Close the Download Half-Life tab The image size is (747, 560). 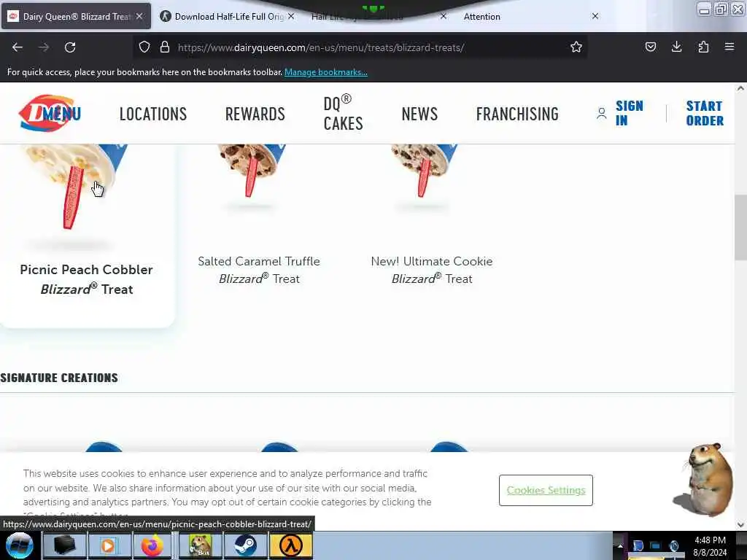tap(291, 16)
